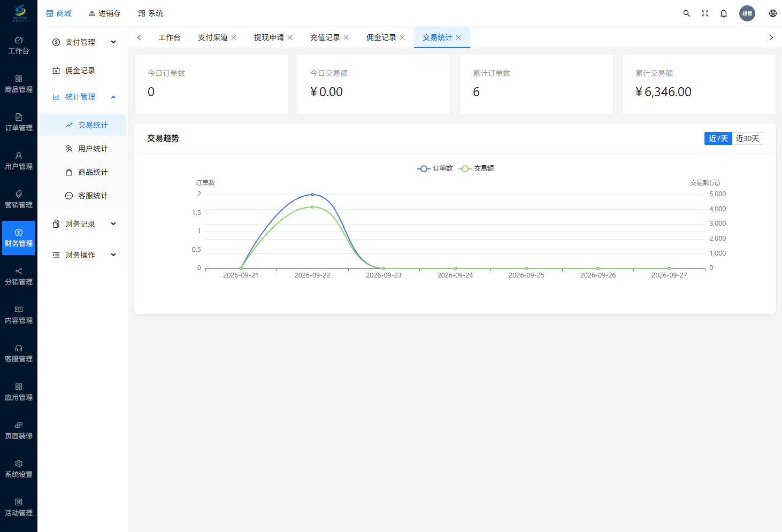Expand 财务记录 submenu
Screen dimensions: 782x532
pos(84,224)
